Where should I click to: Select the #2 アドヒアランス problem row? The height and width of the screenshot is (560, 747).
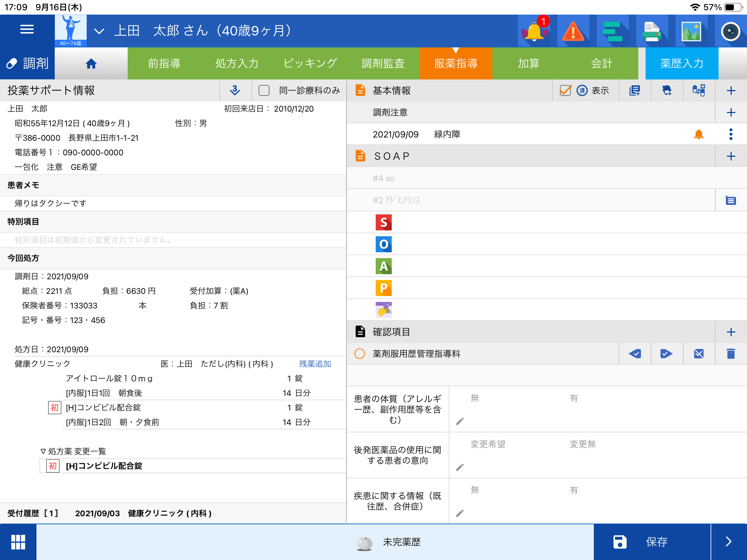click(531, 200)
